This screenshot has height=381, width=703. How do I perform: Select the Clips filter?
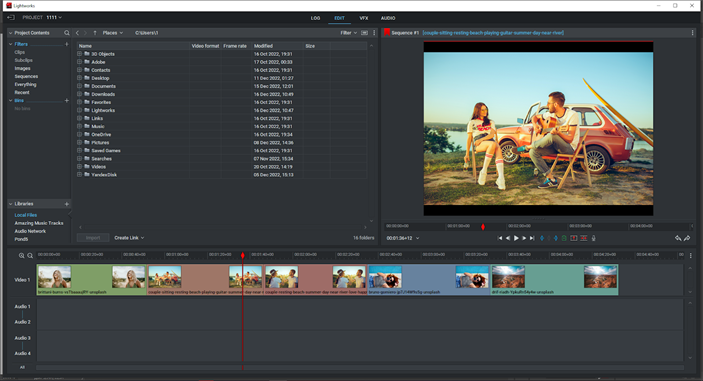[20, 52]
